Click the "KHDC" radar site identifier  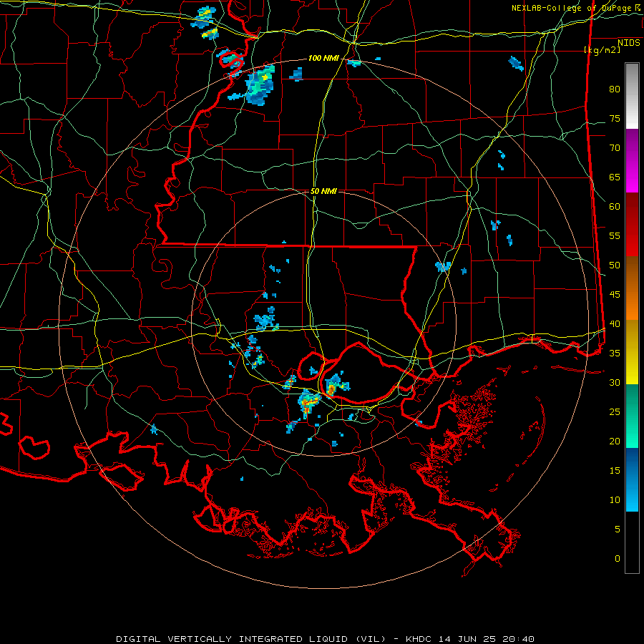point(420,639)
